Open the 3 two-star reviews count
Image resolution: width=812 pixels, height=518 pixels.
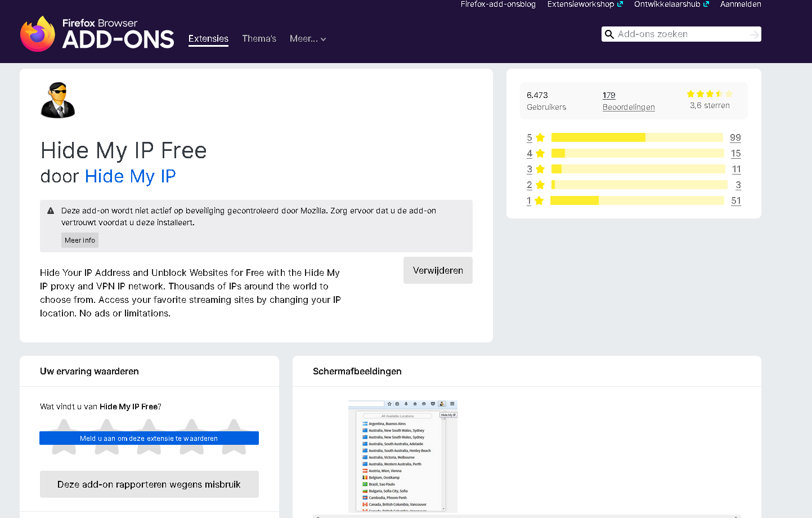(x=738, y=185)
